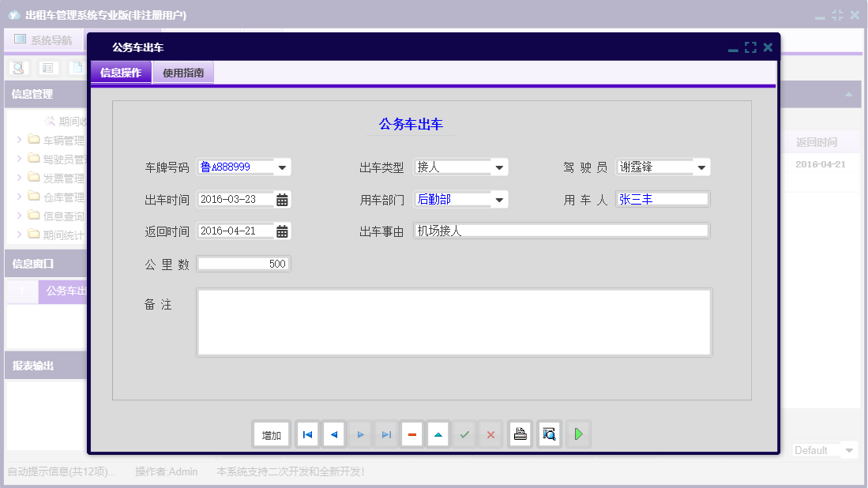
Task: Select the search magnifier icon in left toolbar
Action: coord(17,68)
